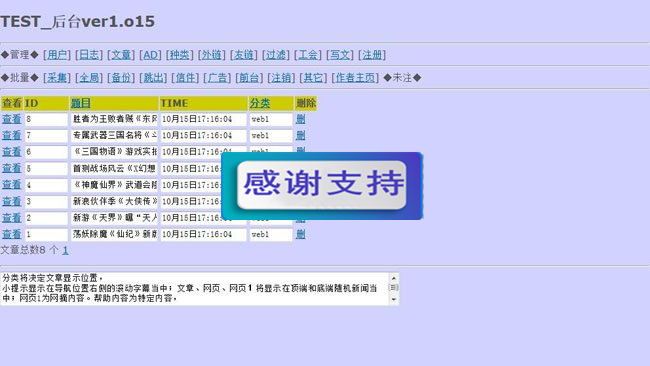
Task: Click title field 专属武器三国名将
Action: click(114, 136)
